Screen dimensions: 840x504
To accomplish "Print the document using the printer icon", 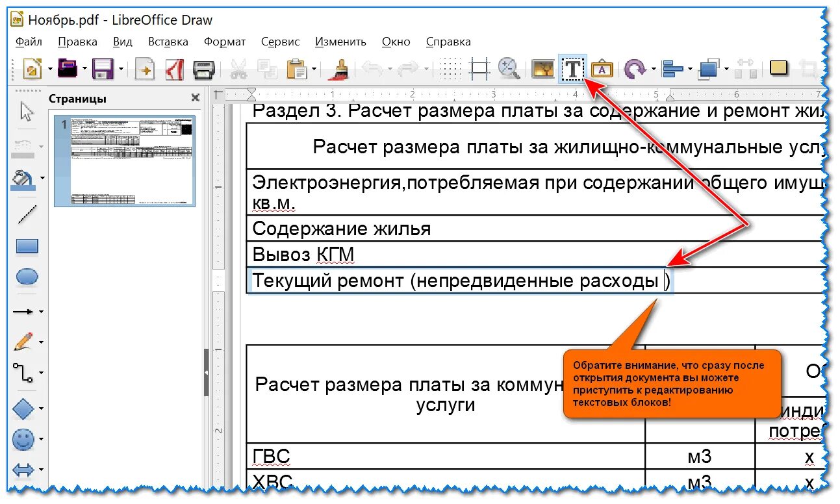I will pos(204,69).
